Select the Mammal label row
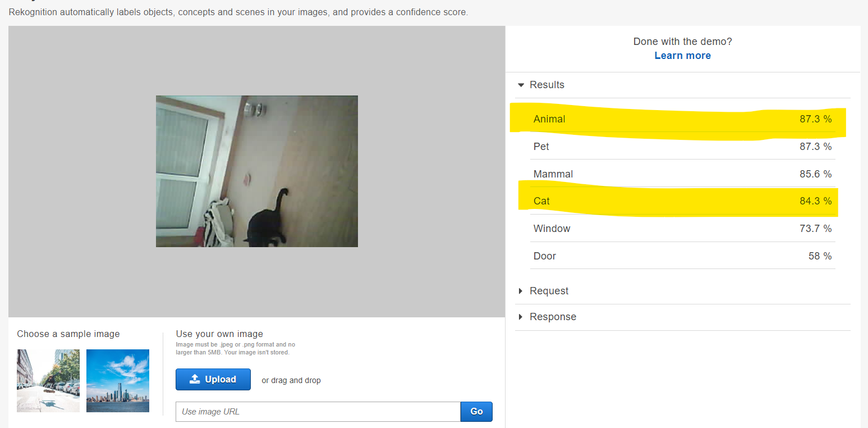 (x=682, y=174)
